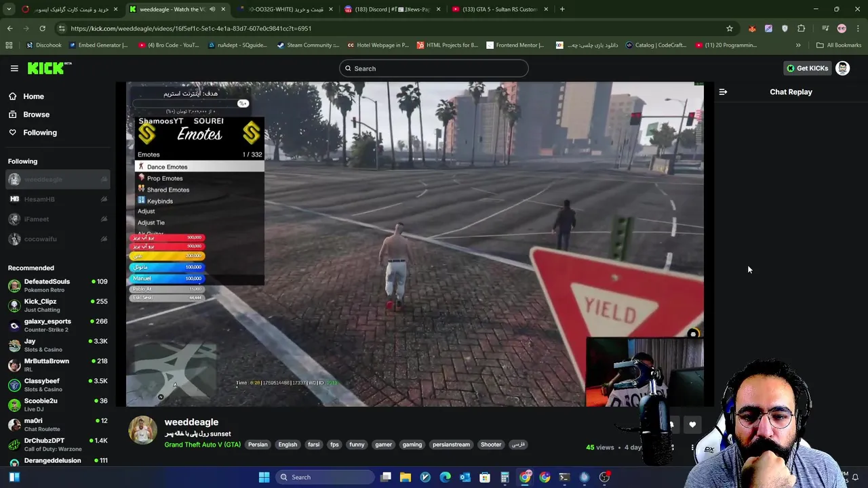This screenshot has height=488, width=868.
Task: Open weeddeagle channel name link
Action: pyautogui.click(x=191, y=422)
